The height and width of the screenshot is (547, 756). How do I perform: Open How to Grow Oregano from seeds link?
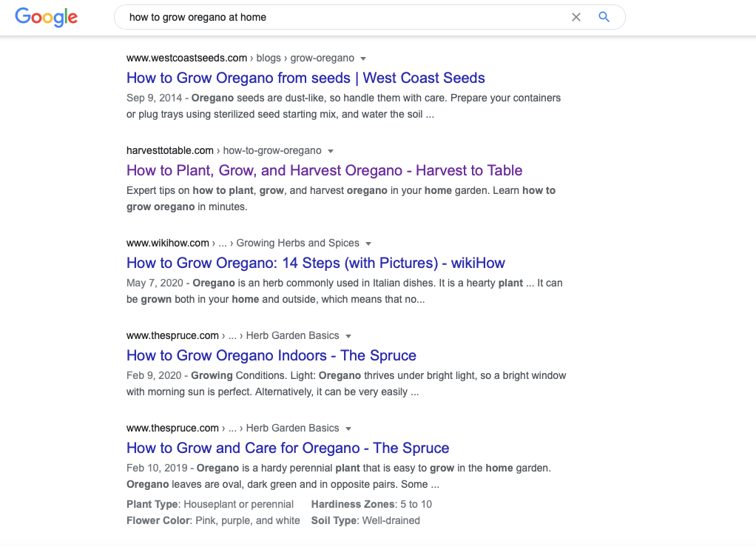[306, 78]
